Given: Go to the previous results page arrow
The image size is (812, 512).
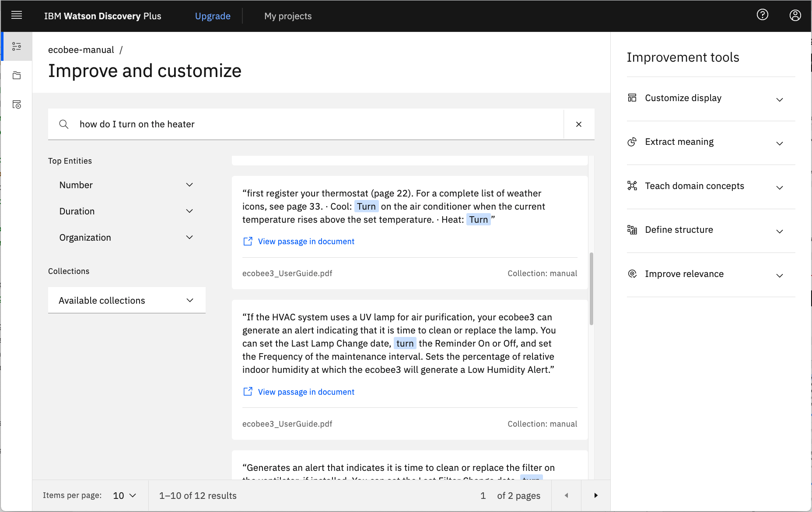Looking at the screenshot, I should click(x=567, y=495).
